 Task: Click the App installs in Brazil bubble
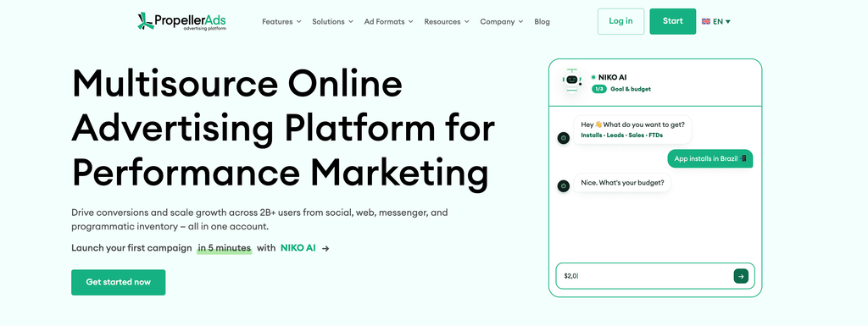click(709, 158)
